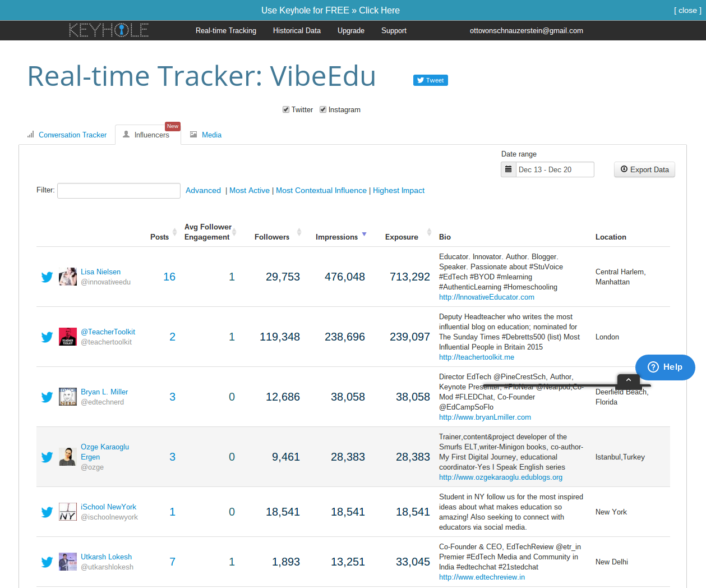Image resolution: width=706 pixels, height=588 pixels.
Task: Open Ozge Karaoglu Ergen profile link
Action: point(105,452)
